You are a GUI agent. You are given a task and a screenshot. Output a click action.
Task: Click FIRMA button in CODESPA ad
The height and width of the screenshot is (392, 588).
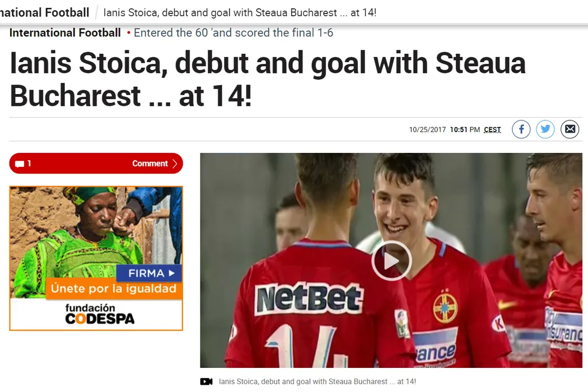(x=149, y=273)
